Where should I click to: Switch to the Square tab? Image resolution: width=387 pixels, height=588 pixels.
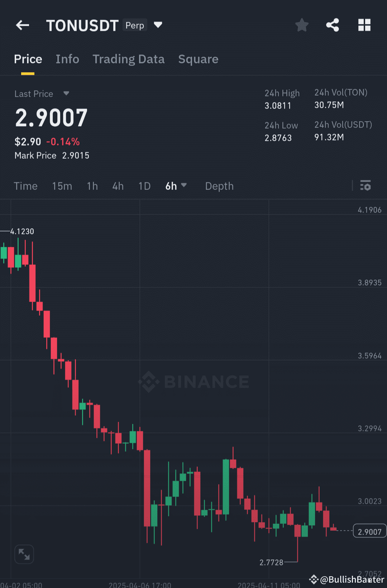(x=198, y=59)
